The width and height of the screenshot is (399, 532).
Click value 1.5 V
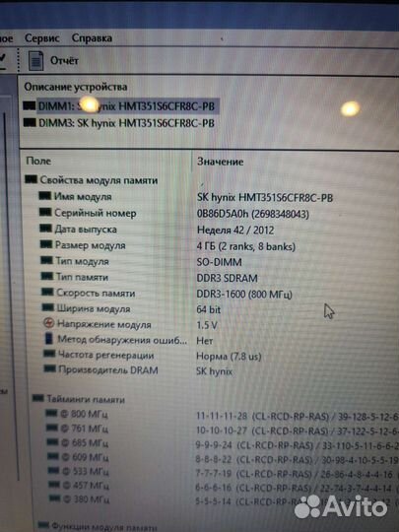pos(207,325)
